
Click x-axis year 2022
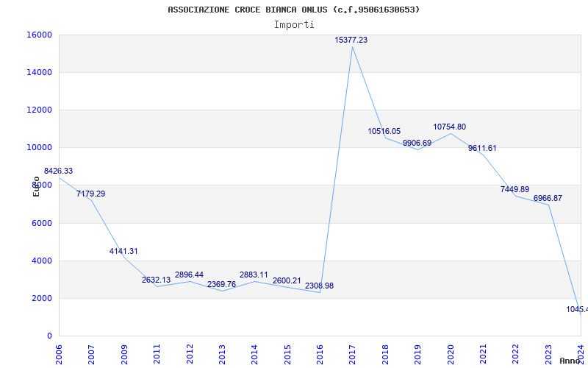516,354
